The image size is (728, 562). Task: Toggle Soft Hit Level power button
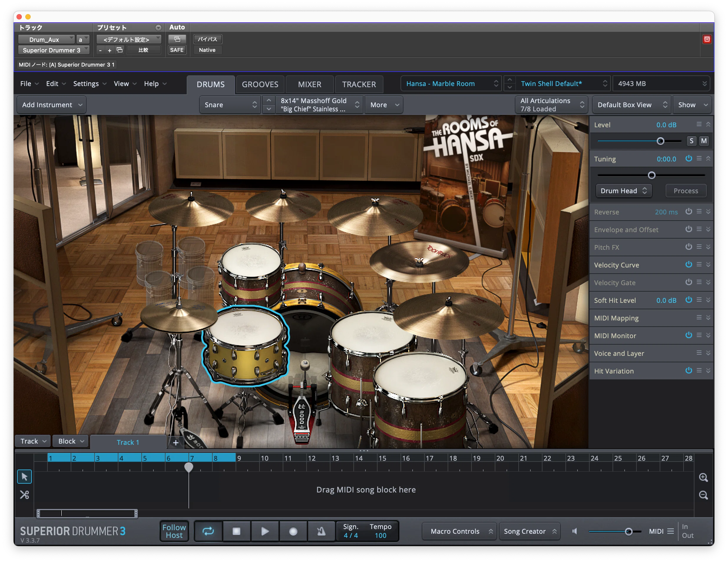click(688, 300)
